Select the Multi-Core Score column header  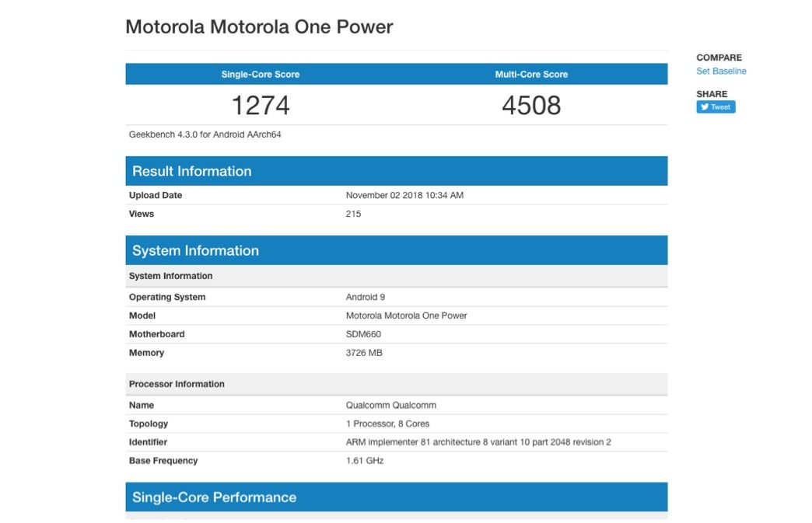pos(531,75)
